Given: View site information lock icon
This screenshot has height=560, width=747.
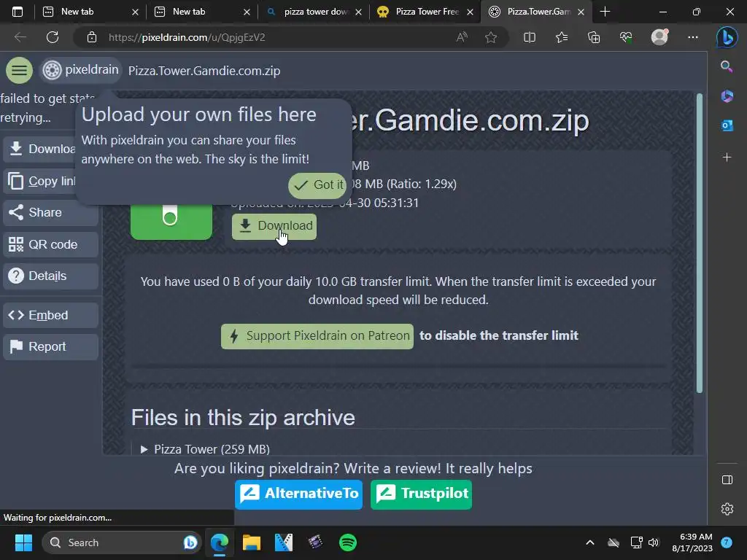Looking at the screenshot, I should 91,38.
